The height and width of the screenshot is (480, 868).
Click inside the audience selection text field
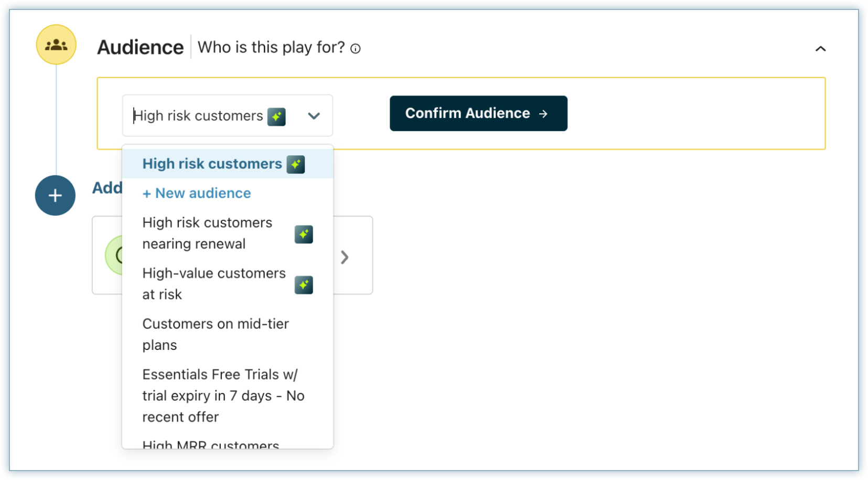pyautogui.click(x=198, y=116)
